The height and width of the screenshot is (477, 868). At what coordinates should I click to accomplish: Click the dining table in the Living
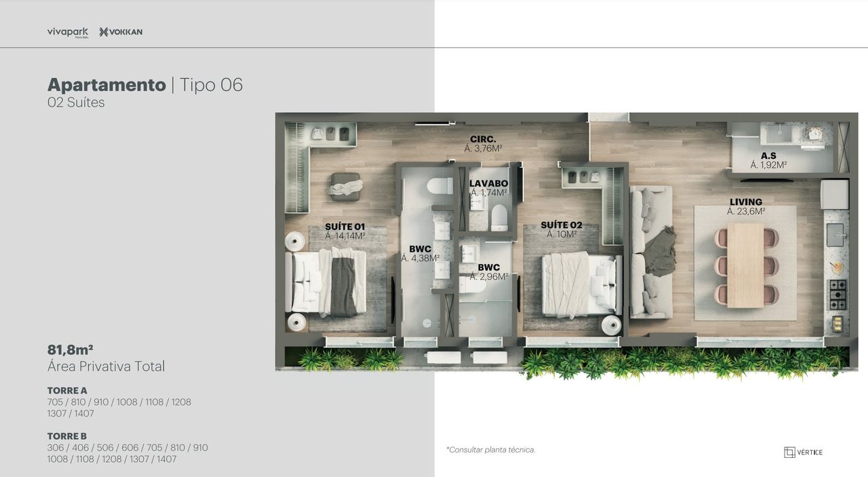(x=745, y=265)
